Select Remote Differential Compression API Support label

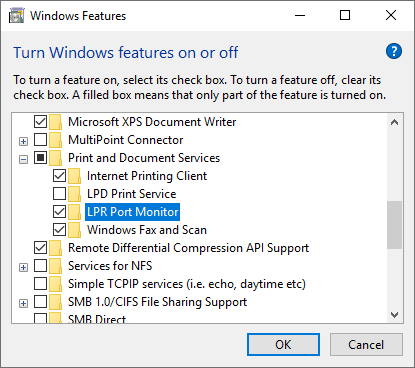tap(188, 248)
